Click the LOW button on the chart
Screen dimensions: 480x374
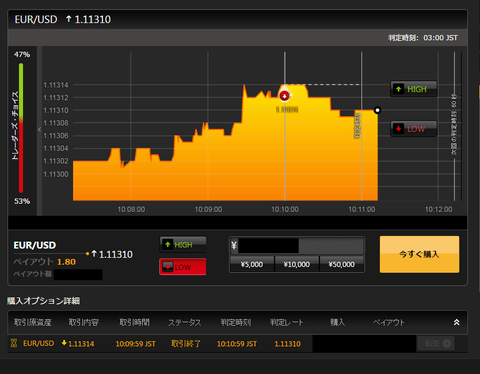tap(413, 129)
